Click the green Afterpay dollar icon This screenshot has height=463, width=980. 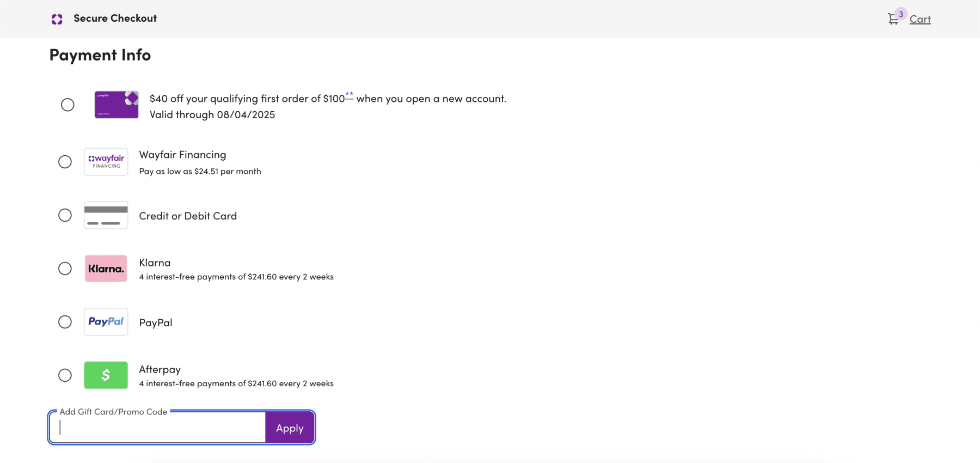click(x=106, y=375)
